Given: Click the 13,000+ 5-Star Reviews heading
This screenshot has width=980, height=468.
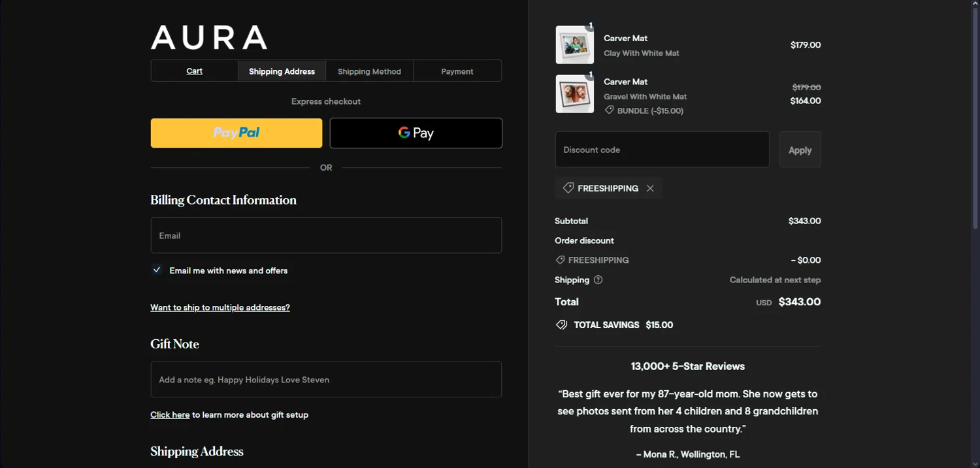Looking at the screenshot, I should tap(688, 366).
